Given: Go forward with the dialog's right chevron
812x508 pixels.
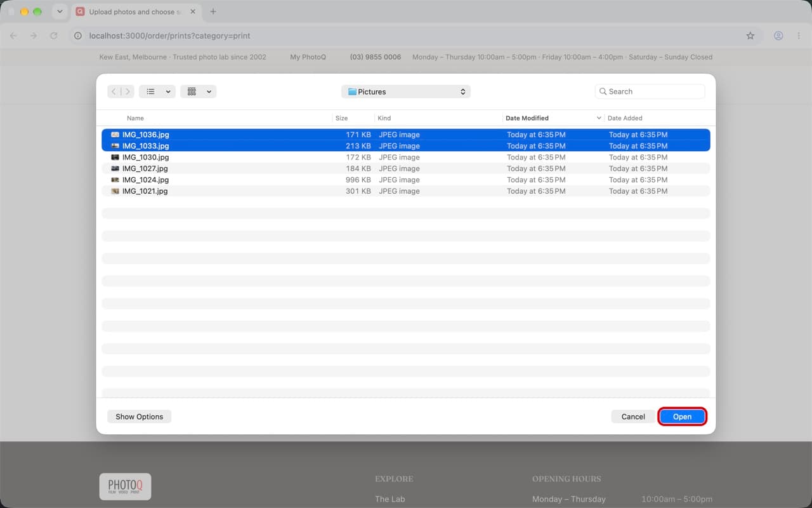Looking at the screenshot, I should (x=128, y=91).
